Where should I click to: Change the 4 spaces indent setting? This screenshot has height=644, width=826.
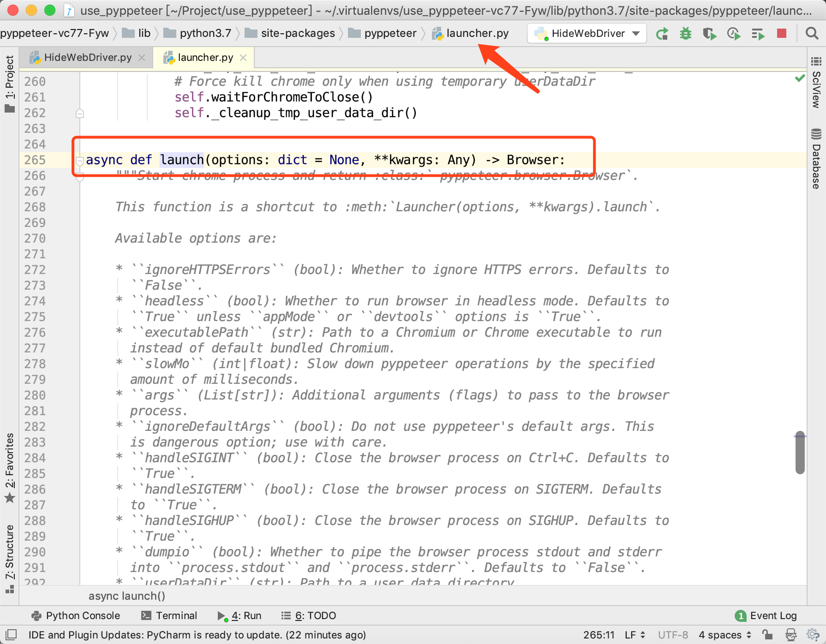[x=724, y=635]
